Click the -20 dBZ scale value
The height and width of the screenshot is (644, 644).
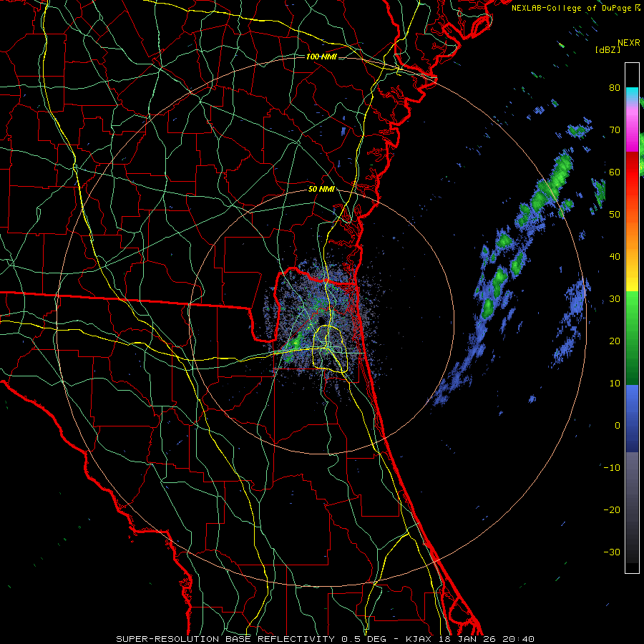[612, 509]
